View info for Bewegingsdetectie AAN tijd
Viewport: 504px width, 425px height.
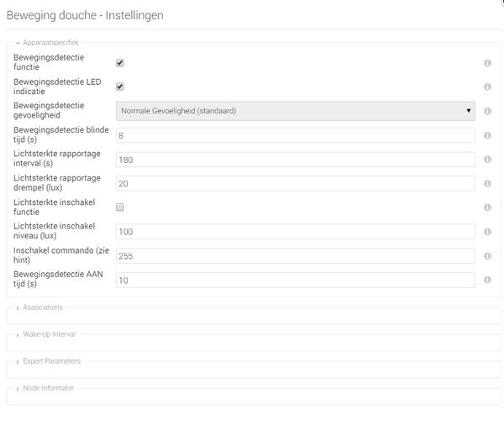pyautogui.click(x=487, y=280)
